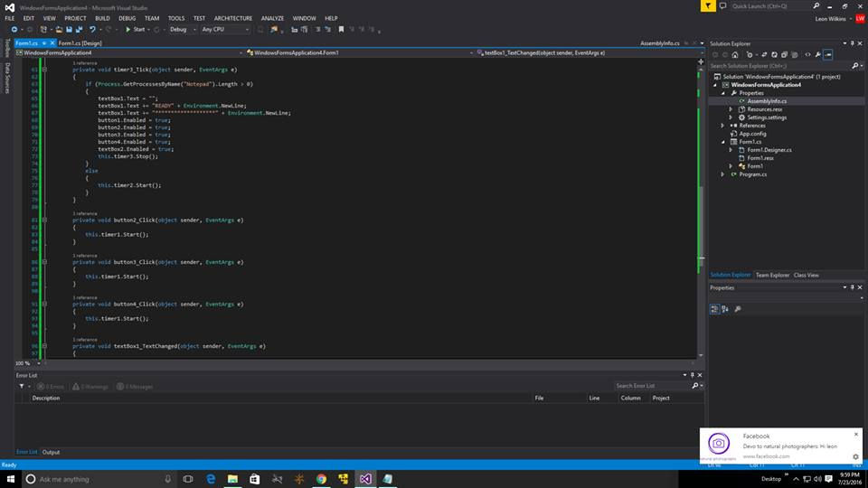Toggle the 0 Messages filter

click(135, 386)
